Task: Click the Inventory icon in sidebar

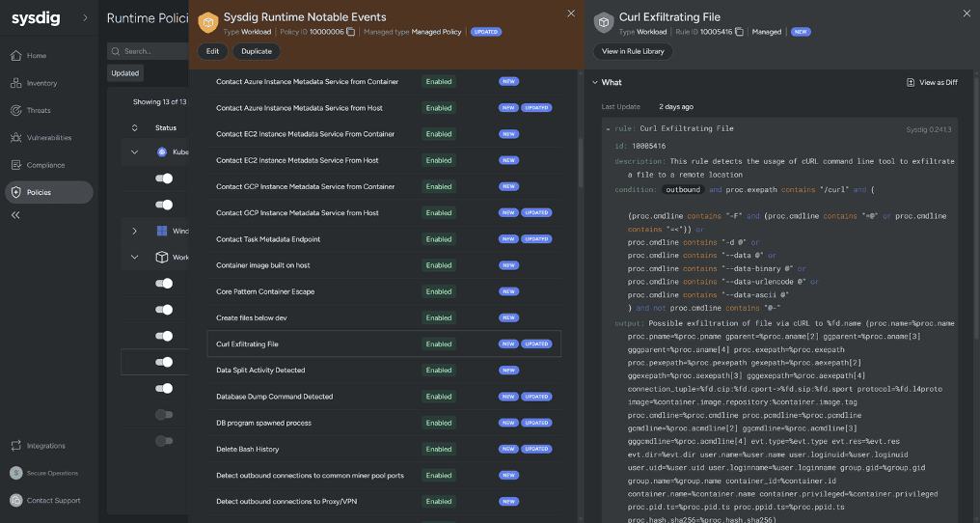Action: 16,83
